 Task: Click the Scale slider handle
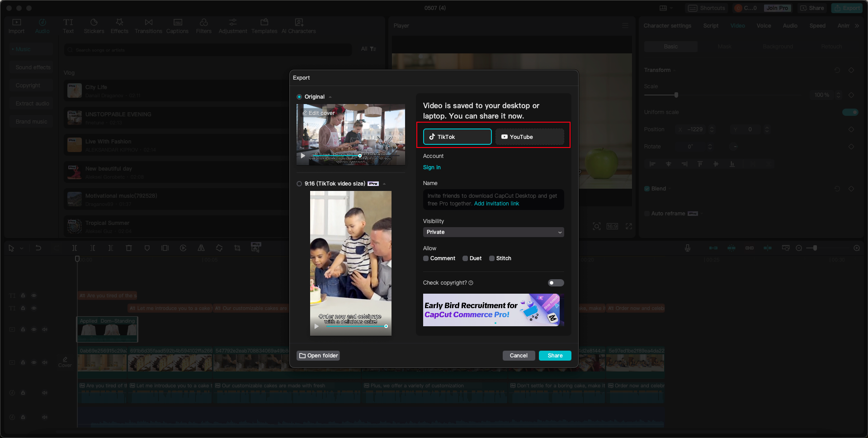[676, 95]
